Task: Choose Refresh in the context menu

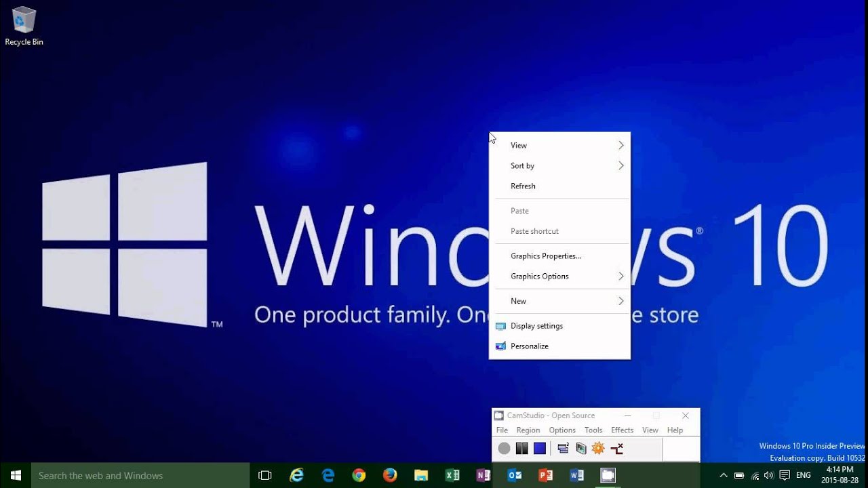Action: tap(559, 186)
